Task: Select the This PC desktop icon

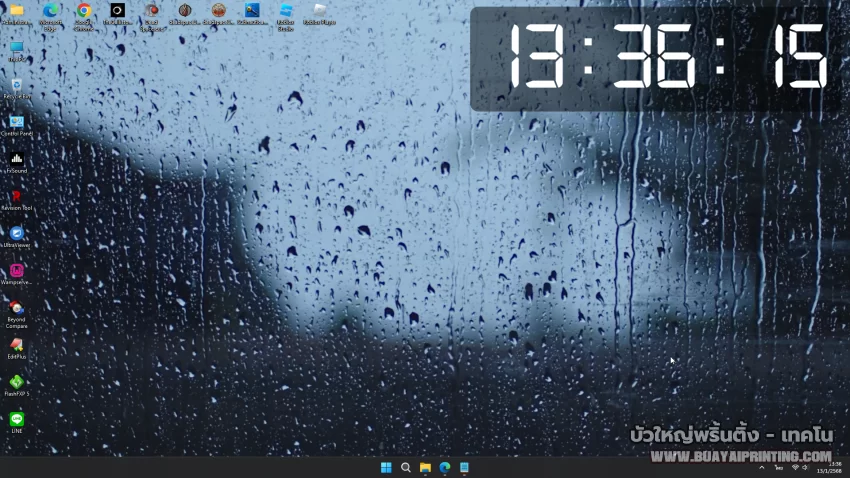Action: 17,48
